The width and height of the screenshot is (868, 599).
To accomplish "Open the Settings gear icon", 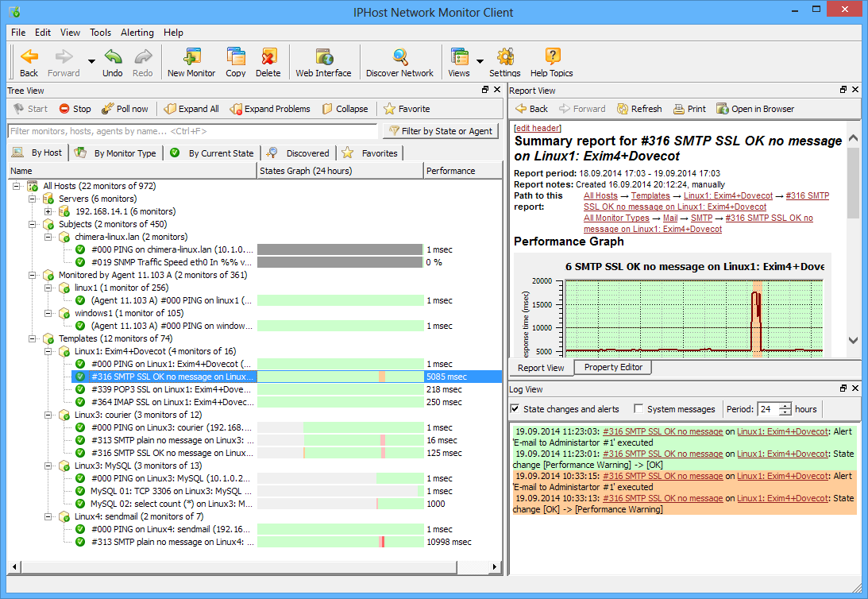I will point(505,56).
